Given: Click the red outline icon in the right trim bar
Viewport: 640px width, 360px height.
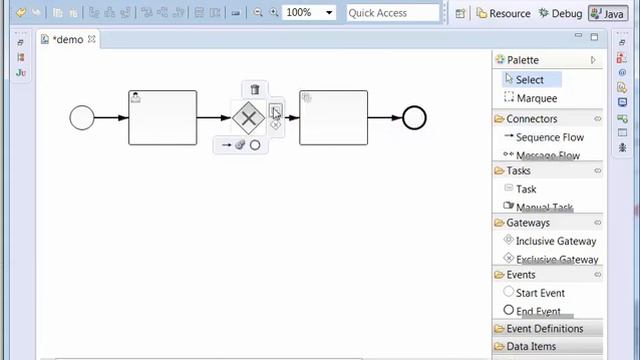Looking at the screenshot, I should click(622, 58).
